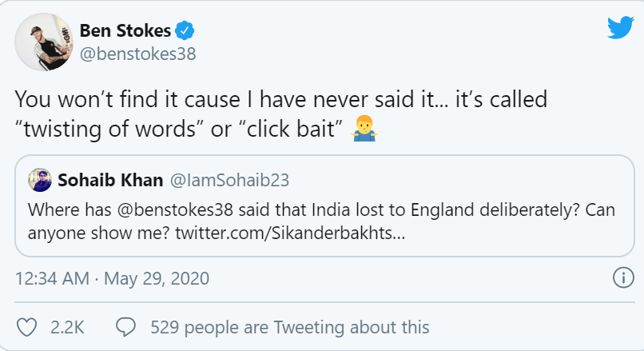This screenshot has height=351, width=644.
Task: Open Ben Stokes display name link
Action: [125, 31]
